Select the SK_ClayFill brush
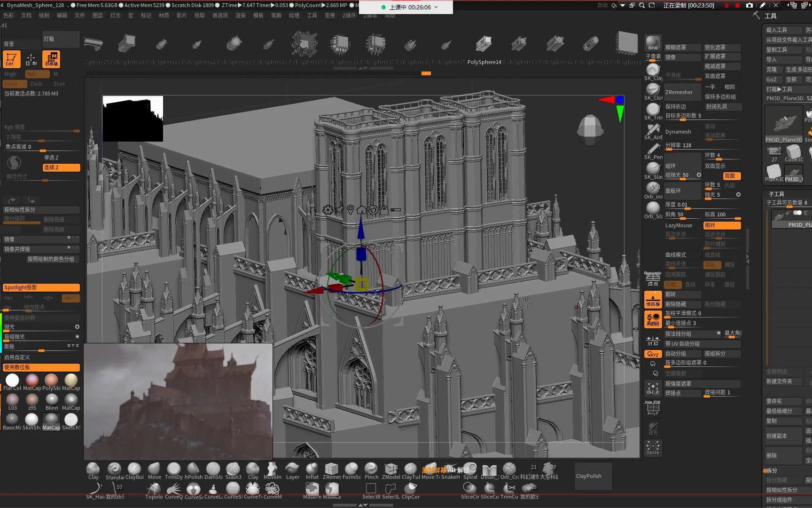 tap(653, 71)
